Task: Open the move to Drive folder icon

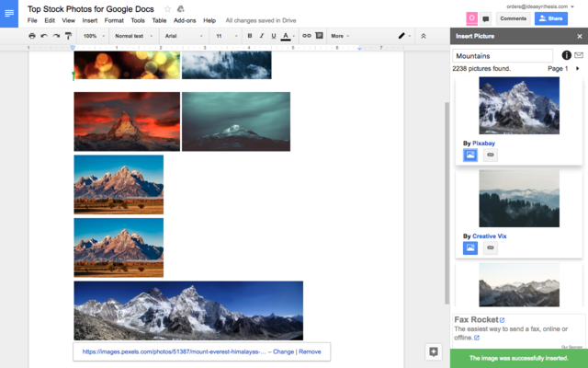Action: click(180, 9)
